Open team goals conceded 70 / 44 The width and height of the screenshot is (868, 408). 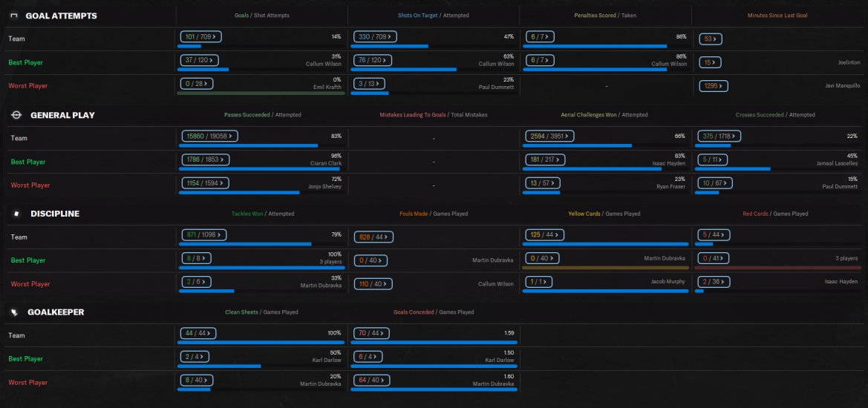coord(371,333)
